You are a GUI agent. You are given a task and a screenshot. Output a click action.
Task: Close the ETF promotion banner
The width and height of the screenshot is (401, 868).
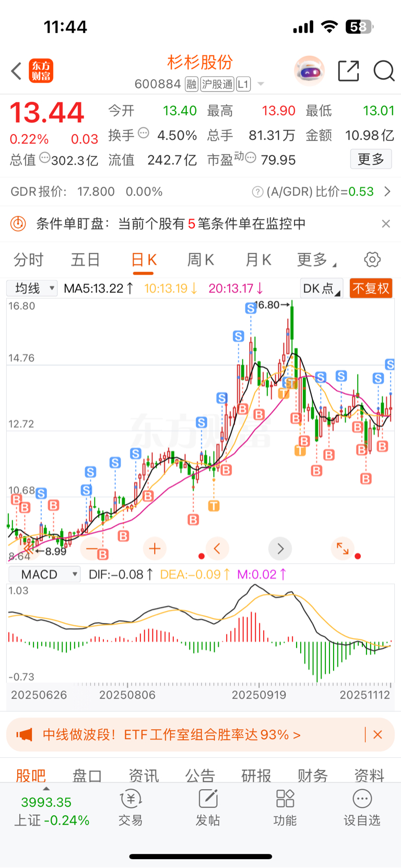[x=378, y=735]
